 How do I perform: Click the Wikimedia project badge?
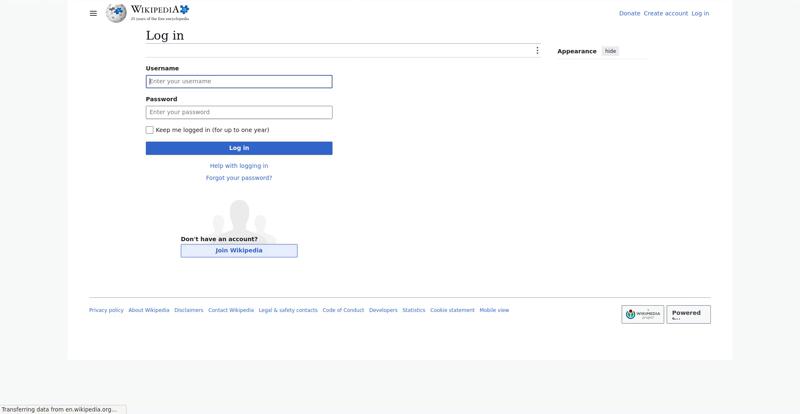coord(642,314)
